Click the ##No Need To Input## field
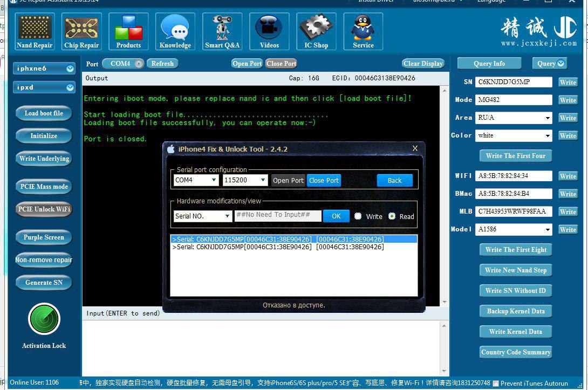Image resolution: width=588 pixels, height=390 pixels. pos(278,216)
